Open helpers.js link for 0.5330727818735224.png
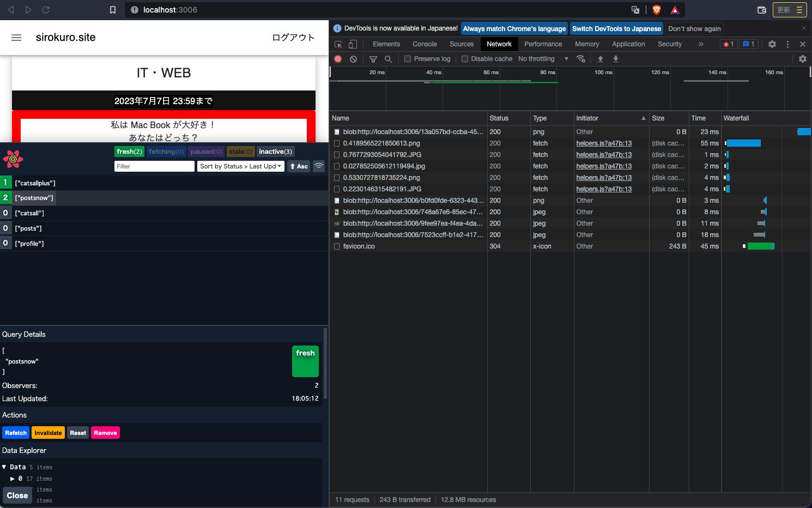 pos(604,178)
